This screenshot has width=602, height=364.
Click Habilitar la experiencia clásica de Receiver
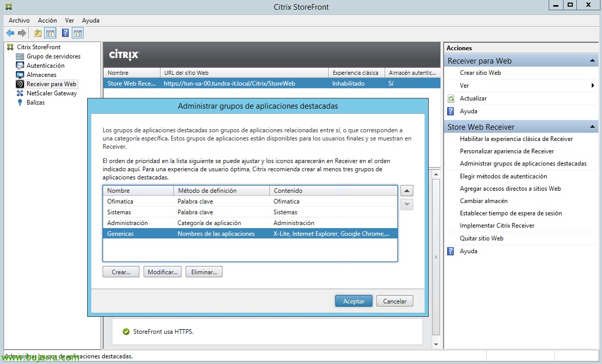(516, 139)
